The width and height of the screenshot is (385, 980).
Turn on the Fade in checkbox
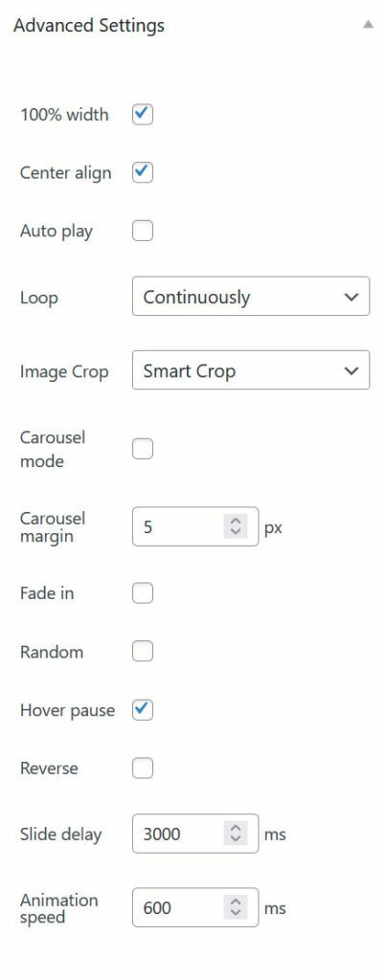143,593
